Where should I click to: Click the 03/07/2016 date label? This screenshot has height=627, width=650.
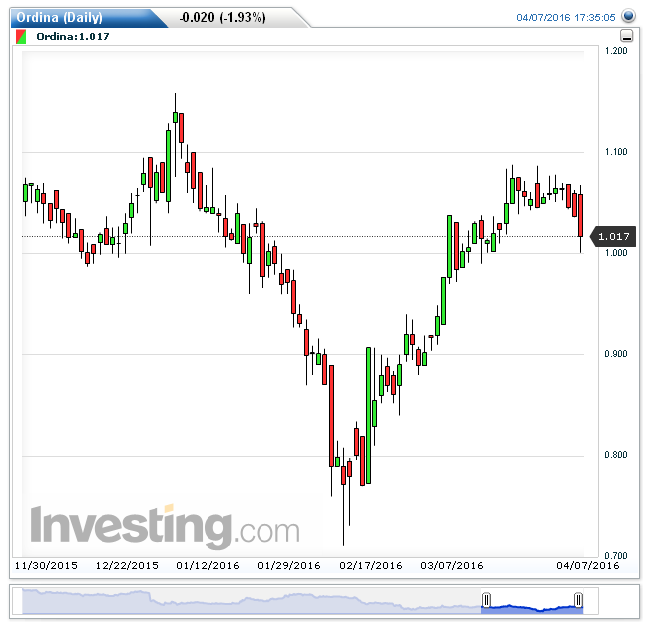click(452, 566)
